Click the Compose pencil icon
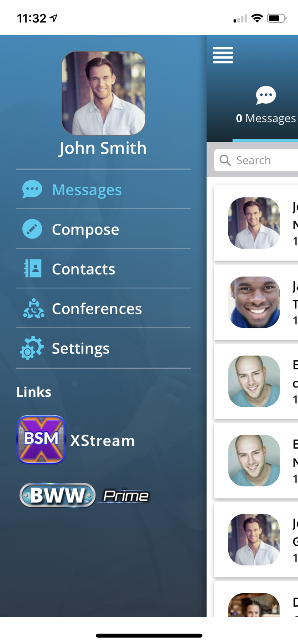The height and width of the screenshot is (644, 298). point(32,229)
